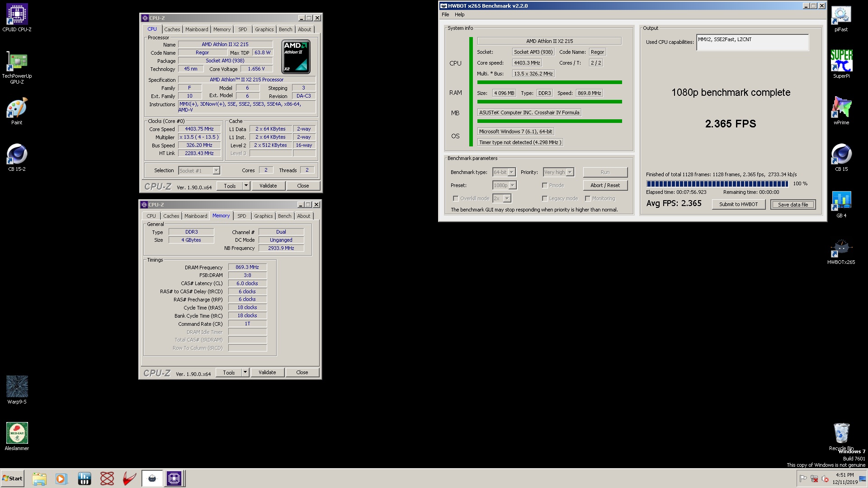Launch HWBOTx265 from the desktop

pyautogui.click(x=841, y=251)
